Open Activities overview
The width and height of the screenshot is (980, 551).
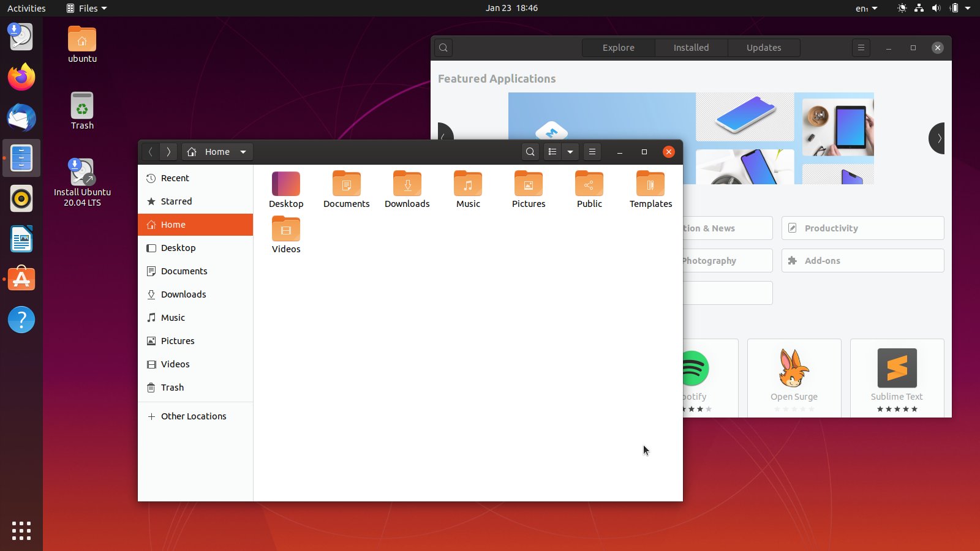tap(26, 8)
